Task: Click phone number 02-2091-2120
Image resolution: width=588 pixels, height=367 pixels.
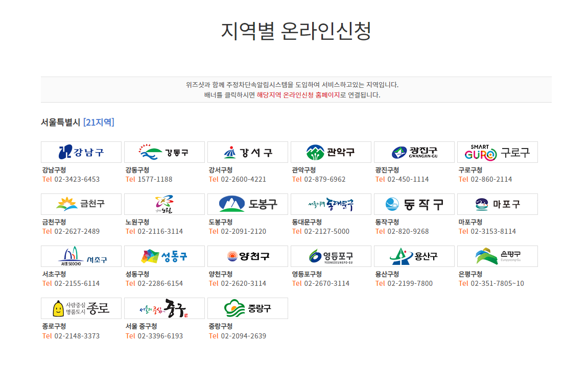Action: [243, 232]
